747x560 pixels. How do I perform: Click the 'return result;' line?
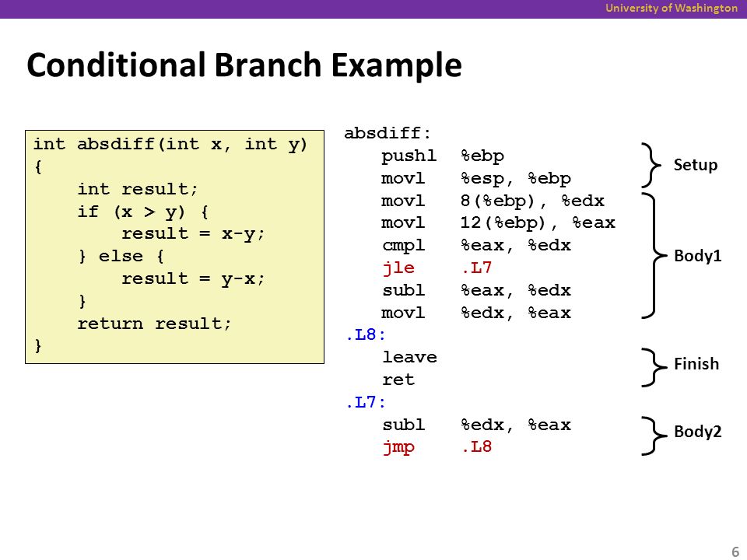[154, 324]
